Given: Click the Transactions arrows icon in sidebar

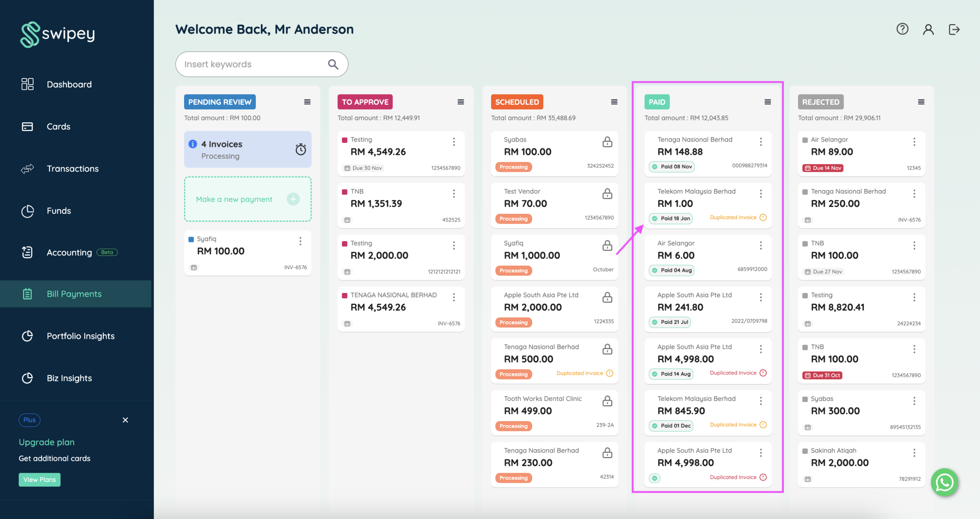Looking at the screenshot, I should coord(27,168).
